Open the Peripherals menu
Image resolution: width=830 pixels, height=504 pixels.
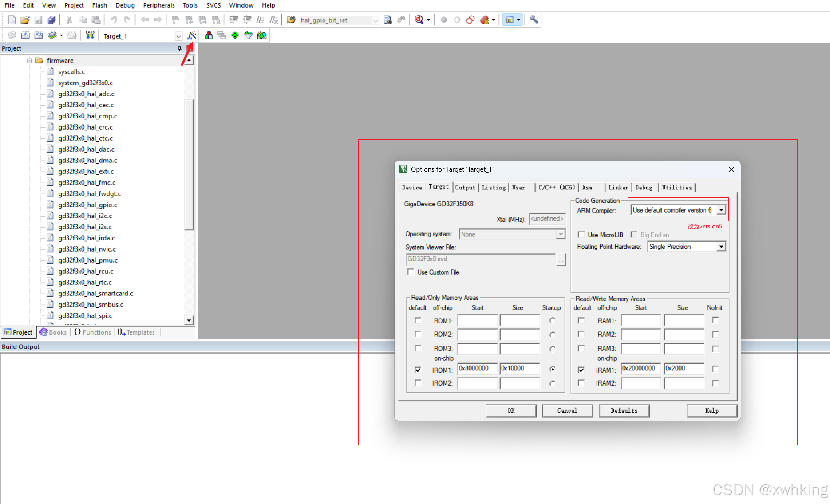point(159,5)
